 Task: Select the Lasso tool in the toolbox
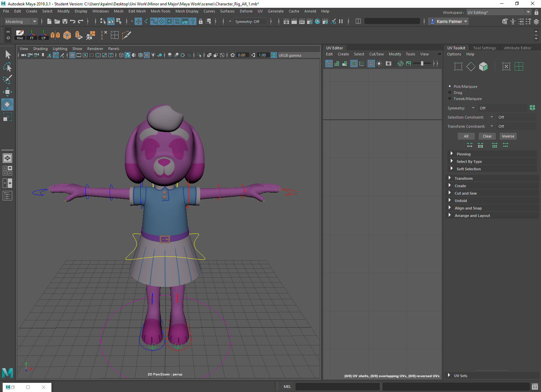tap(7, 67)
